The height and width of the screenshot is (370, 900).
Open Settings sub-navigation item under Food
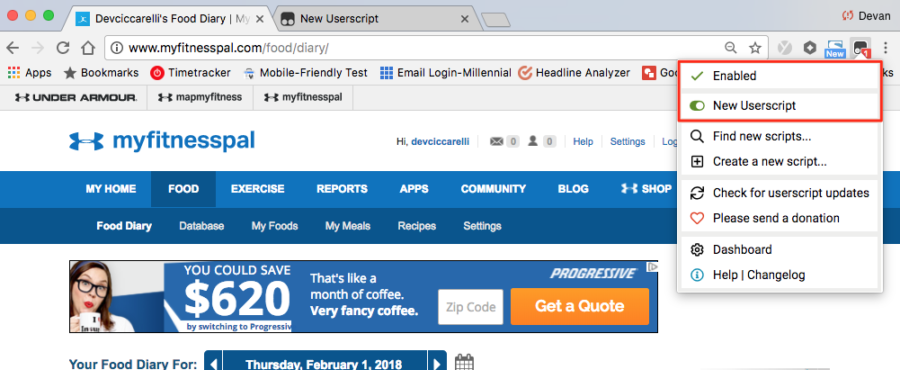pos(482,226)
